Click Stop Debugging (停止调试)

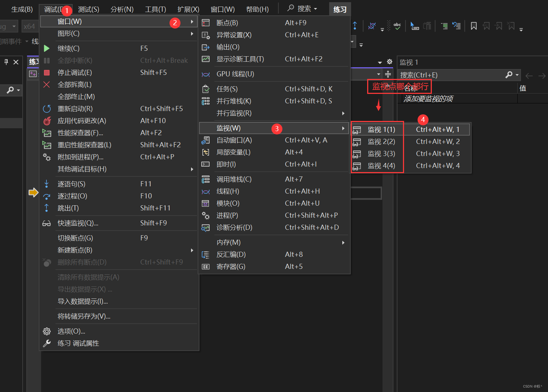pos(119,72)
